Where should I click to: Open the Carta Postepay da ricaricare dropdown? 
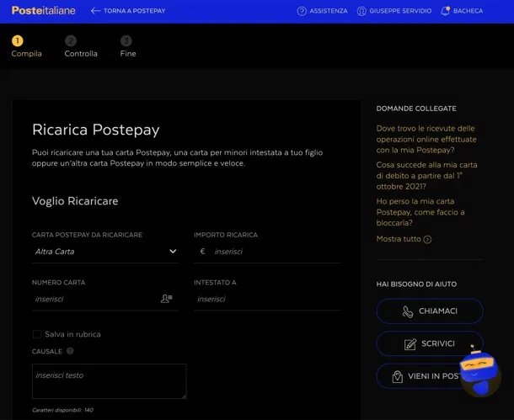(105, 252)
